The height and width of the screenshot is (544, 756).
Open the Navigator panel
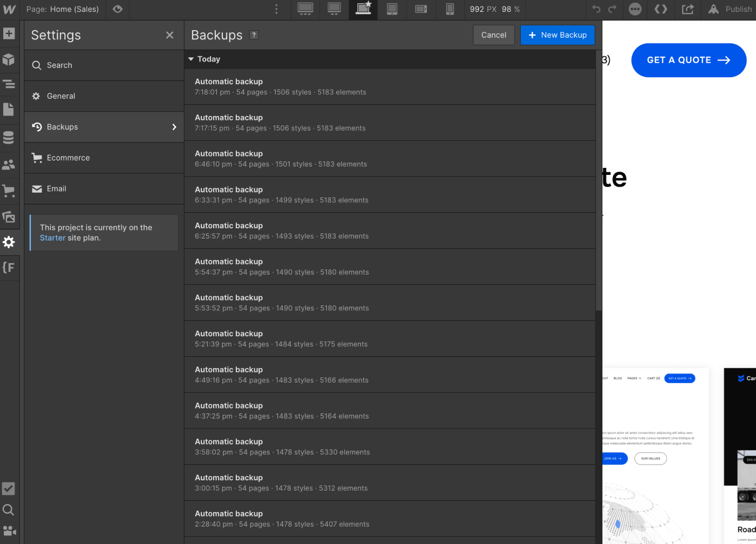coord(9,85)
